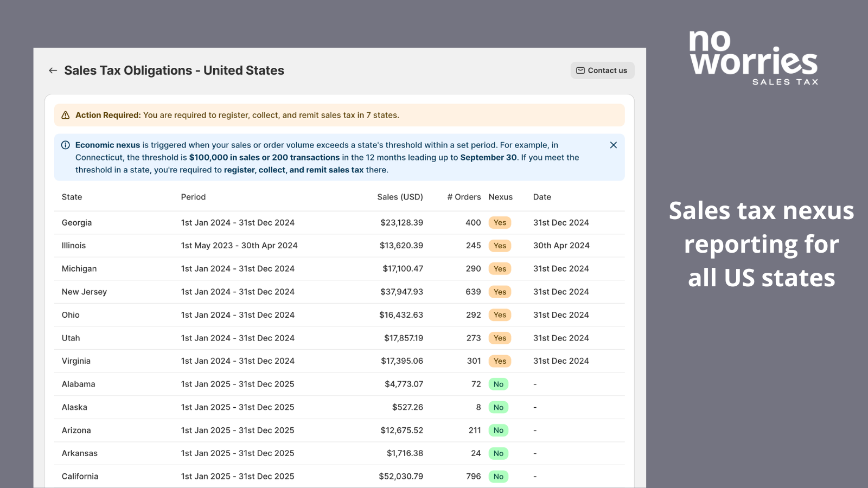868x488 pixels.
Task: Click Georgia sales amount $23,128.39
Action: coord(402,222)
